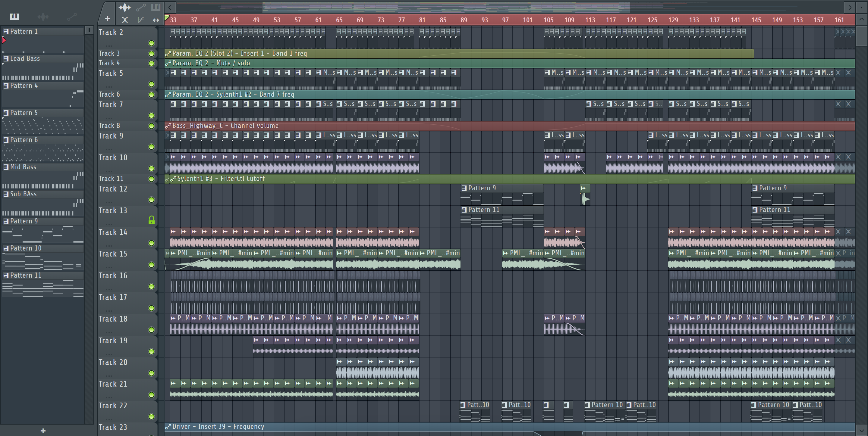
Task: Select the audio clips filter in picker
Action: [x=43, y=17]
